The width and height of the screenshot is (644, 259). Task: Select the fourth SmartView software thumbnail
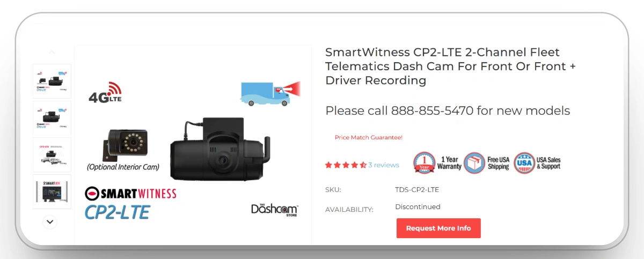(x=52, y=191)
